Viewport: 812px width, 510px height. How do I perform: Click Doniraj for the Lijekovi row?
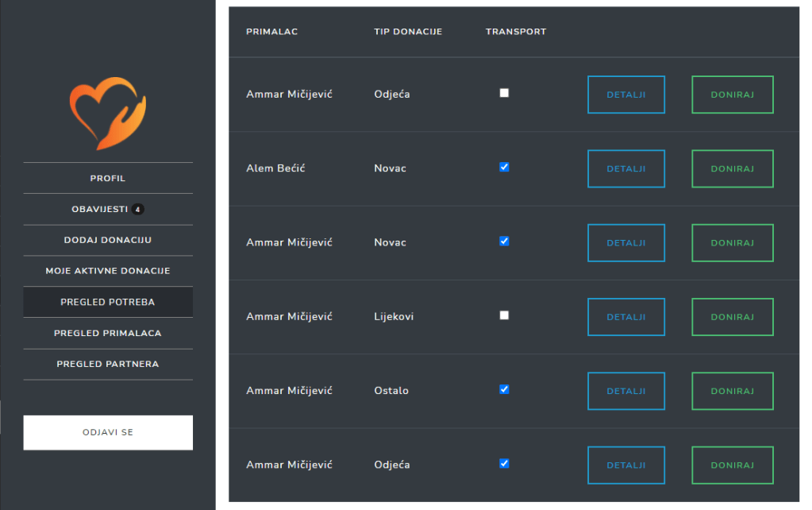732,317
